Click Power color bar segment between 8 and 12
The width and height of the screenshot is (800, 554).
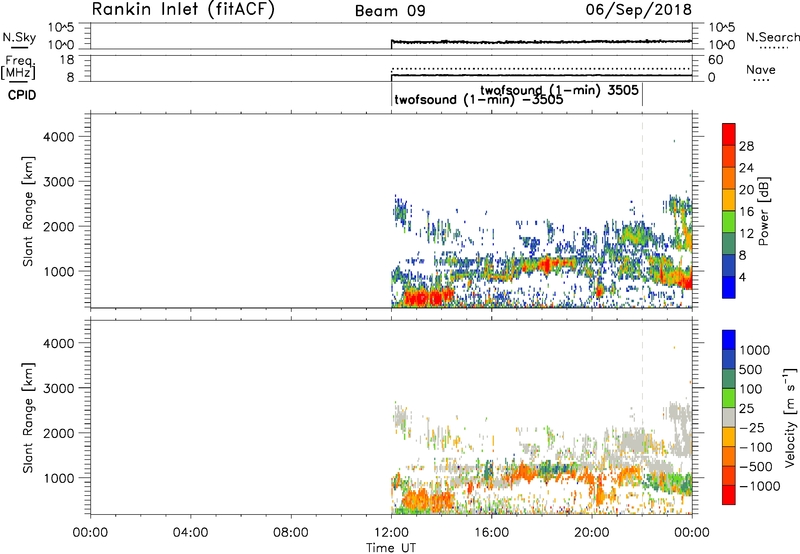(x=729, y=244)
